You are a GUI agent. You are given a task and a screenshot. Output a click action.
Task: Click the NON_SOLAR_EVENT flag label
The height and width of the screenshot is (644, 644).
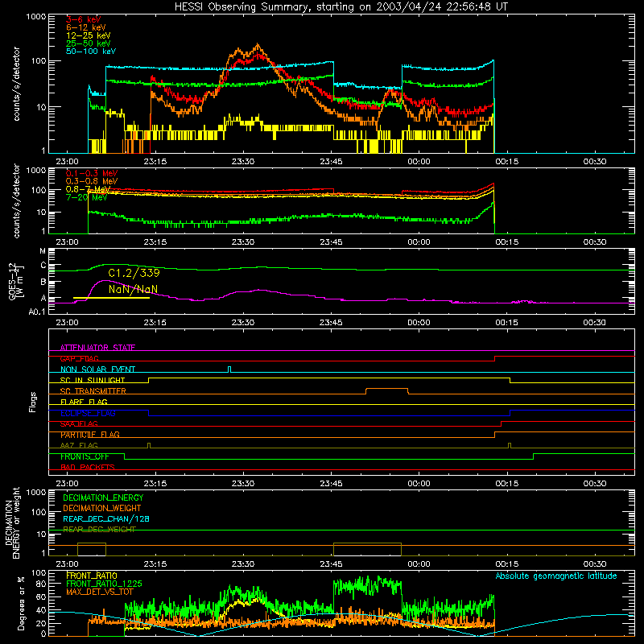click(97, 369)
